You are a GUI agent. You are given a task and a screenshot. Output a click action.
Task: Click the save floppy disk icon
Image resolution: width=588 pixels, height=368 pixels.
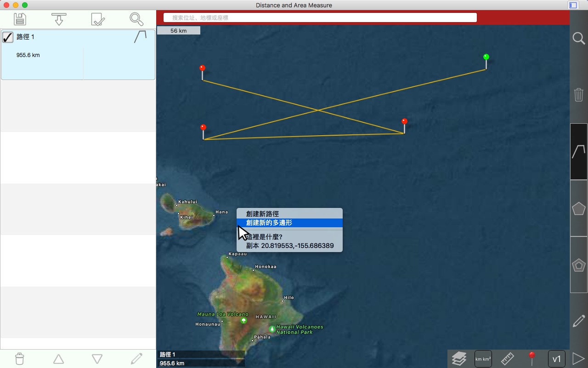20,19
